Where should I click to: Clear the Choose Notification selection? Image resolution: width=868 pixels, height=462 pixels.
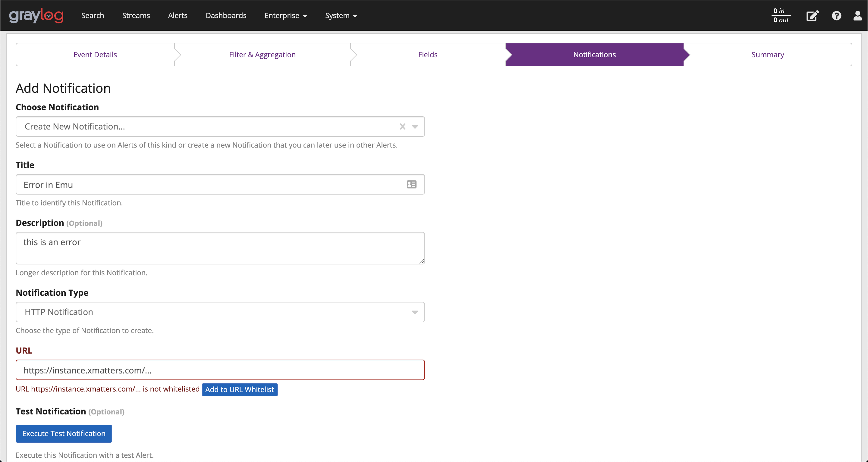tap(402, 126)
